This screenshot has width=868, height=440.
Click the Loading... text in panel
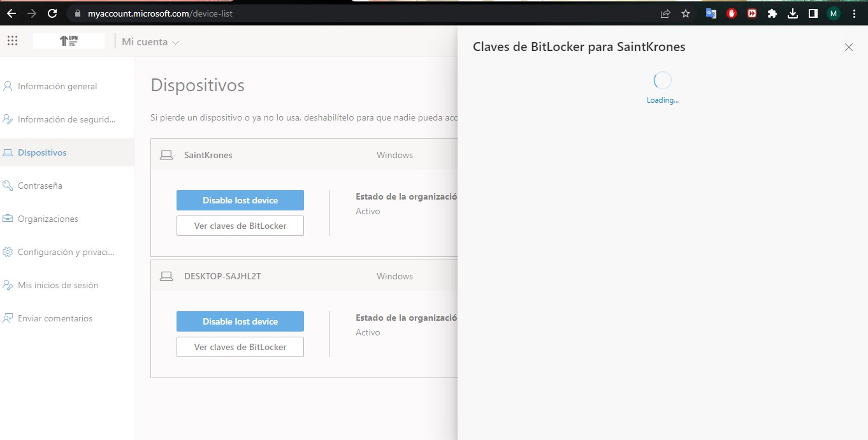[663, 100]
